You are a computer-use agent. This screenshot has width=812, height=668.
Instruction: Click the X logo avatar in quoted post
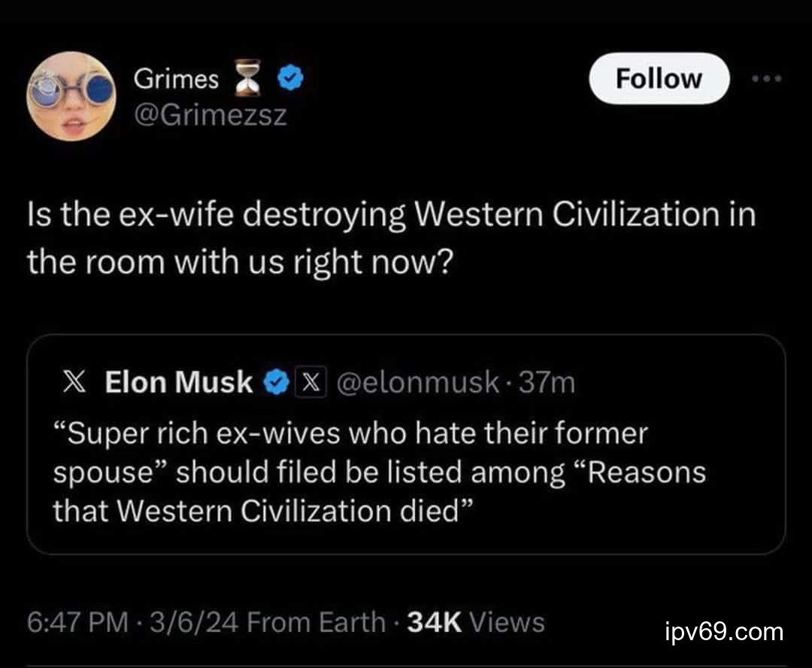[72, 382]
